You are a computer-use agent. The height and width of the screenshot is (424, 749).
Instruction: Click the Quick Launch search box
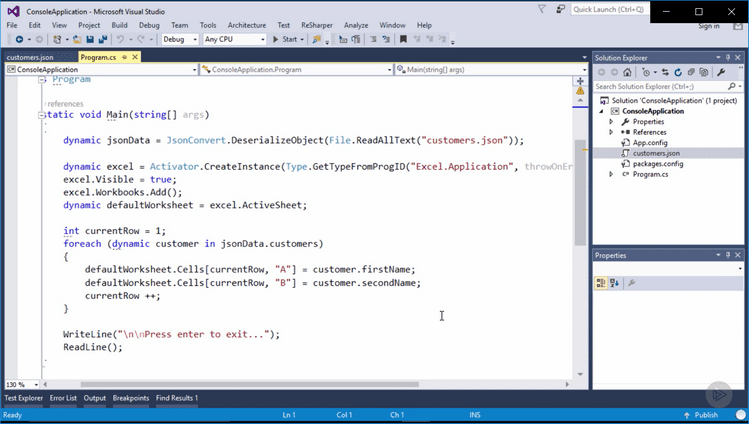608,9
